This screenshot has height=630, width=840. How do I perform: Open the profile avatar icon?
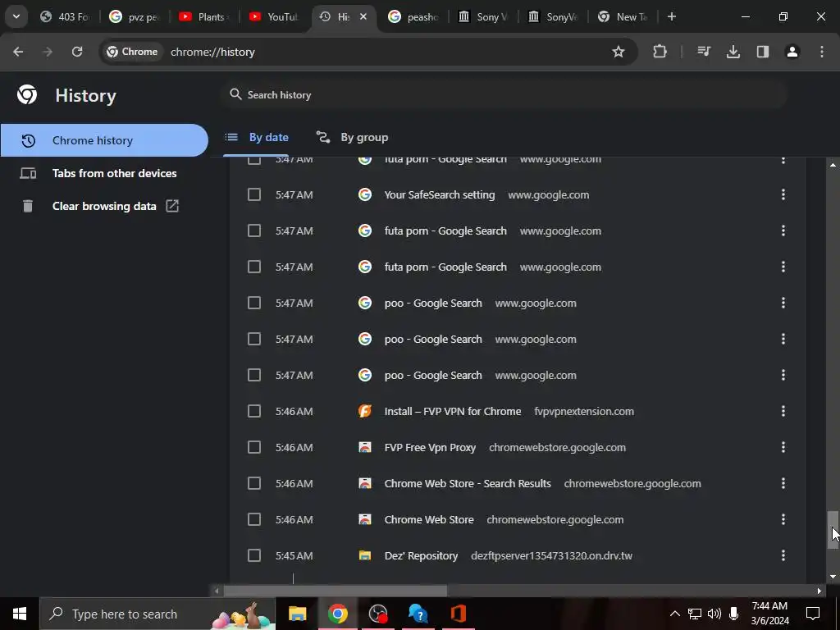pos(792,52)
